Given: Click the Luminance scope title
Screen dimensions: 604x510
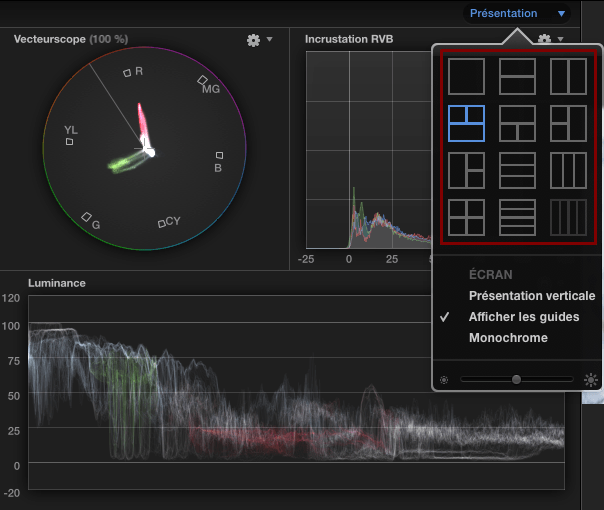Looking at the screenshot, I should point(57,283).
